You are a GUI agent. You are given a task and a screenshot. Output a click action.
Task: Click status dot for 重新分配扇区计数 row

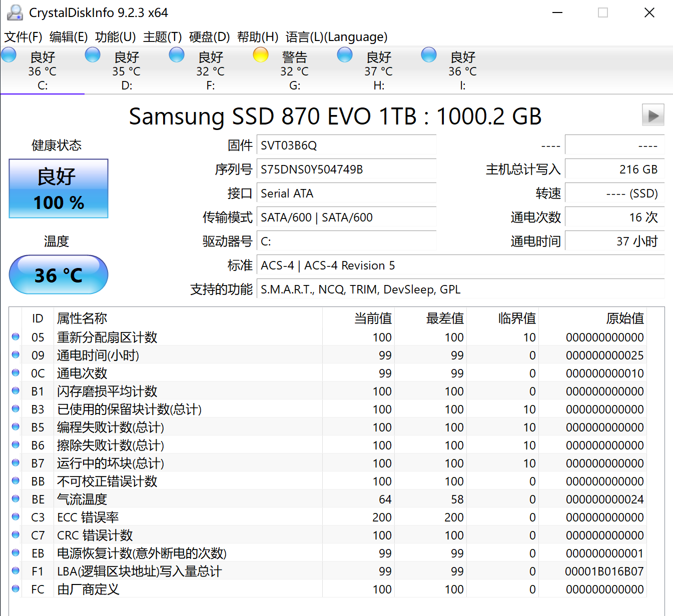[x=16, y=337]
